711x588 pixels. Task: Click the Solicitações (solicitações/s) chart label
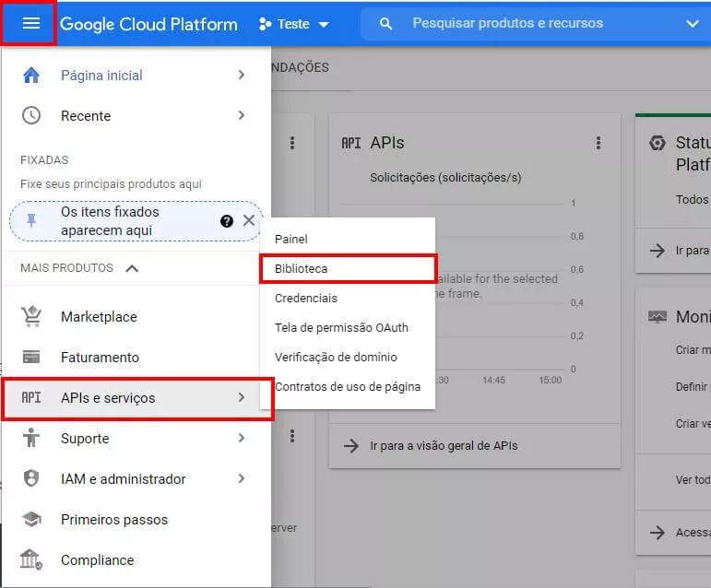tap(445, 177)
